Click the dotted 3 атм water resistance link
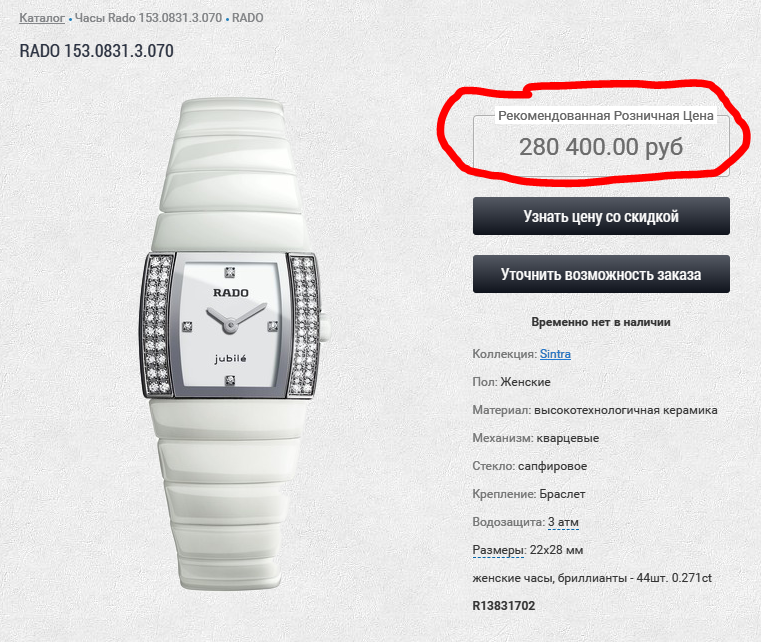 (563, 522)
